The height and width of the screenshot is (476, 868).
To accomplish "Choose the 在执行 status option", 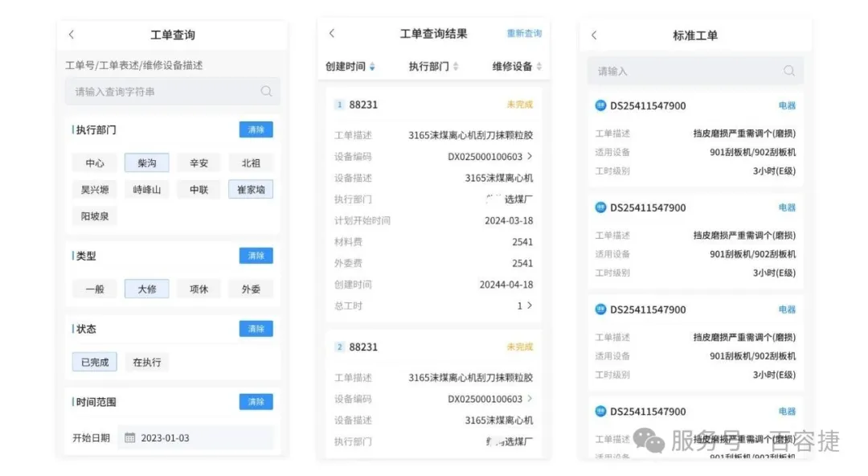I will pos(146,363).
